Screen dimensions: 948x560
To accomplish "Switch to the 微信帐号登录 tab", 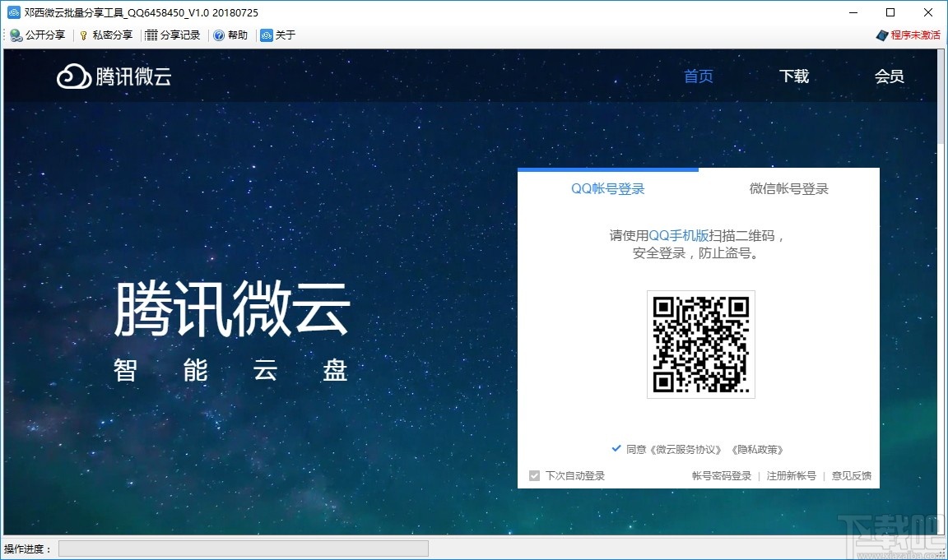I will 788,188.
